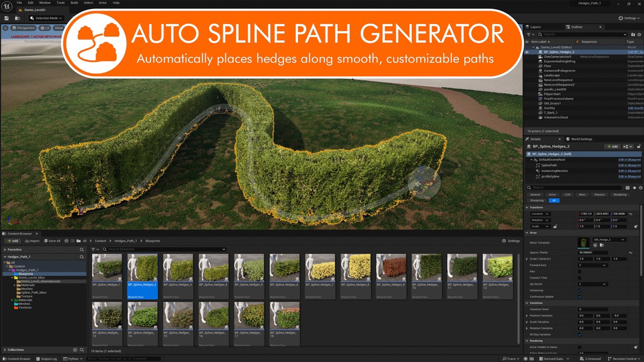Click the Import button

tap(32, 241)
